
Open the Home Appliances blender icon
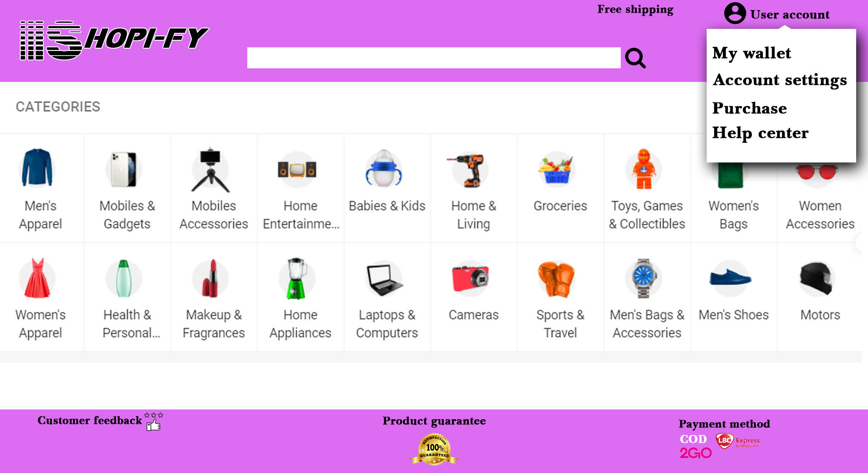point(297,279)
